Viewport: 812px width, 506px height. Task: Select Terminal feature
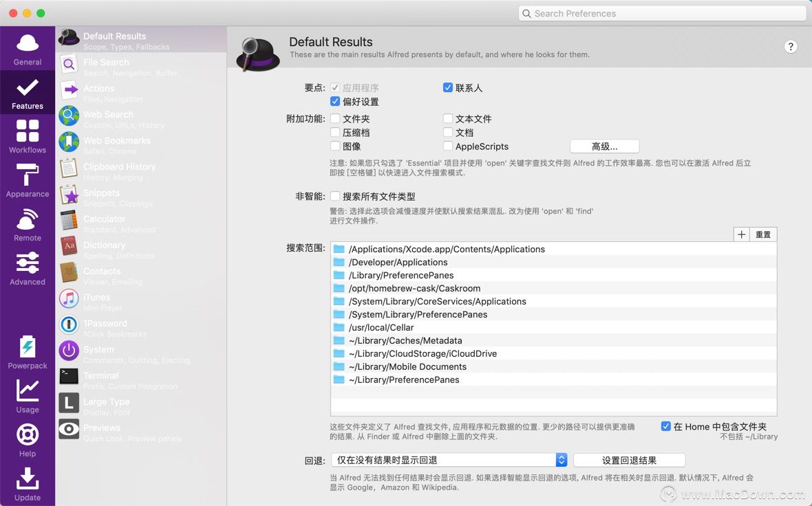point(141,379)
